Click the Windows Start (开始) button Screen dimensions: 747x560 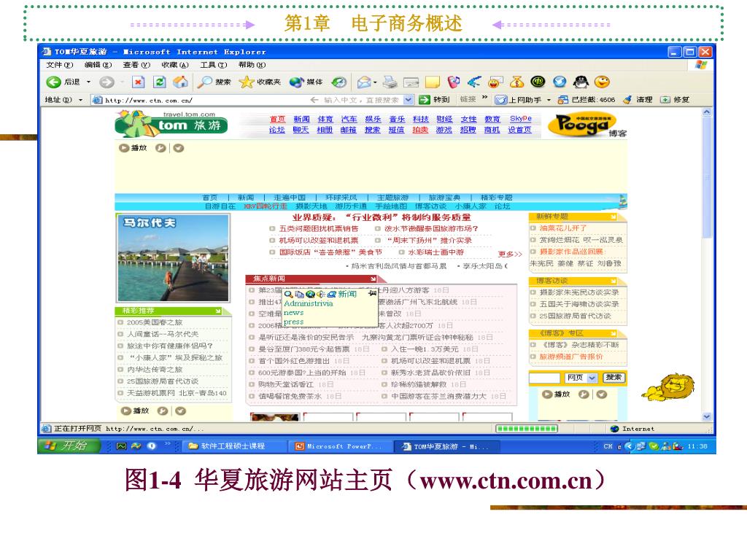pyautogui.click(x=69, y=446)
